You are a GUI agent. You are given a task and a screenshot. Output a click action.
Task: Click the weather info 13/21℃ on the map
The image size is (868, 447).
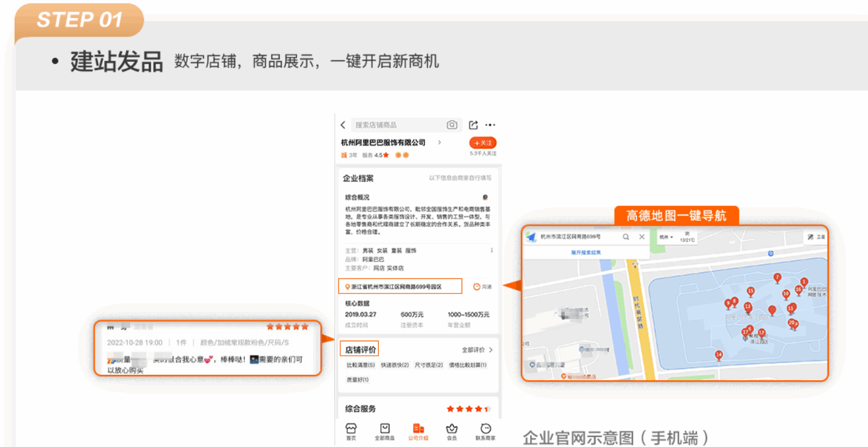[x=687, y=237]
